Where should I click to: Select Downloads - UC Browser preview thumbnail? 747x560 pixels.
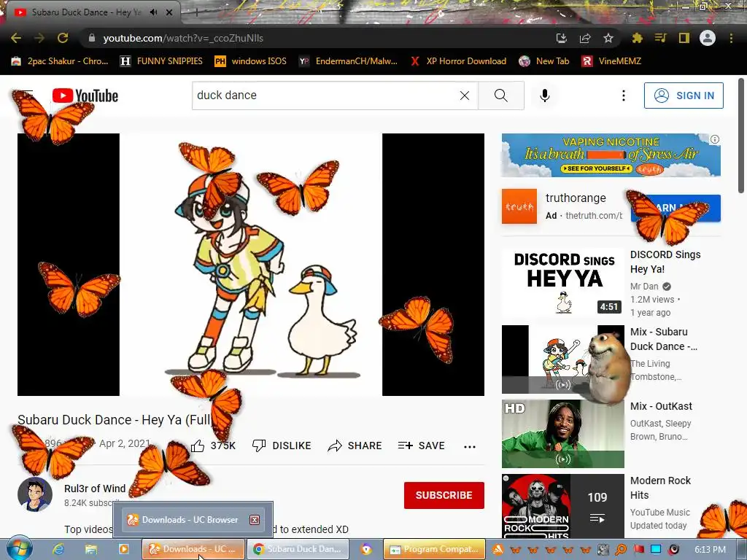coord(193,519)
